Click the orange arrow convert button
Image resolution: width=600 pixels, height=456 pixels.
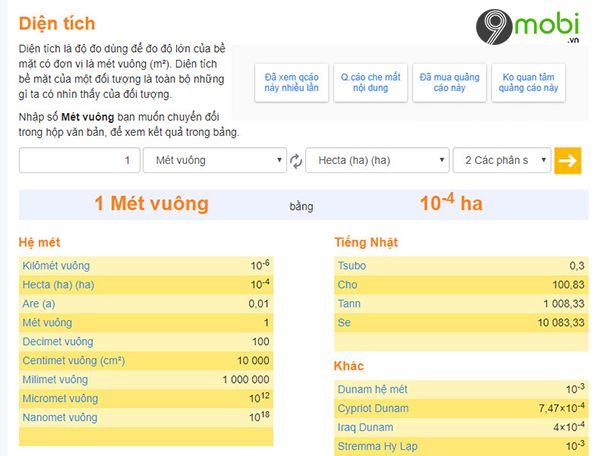[x=568, y=161]
